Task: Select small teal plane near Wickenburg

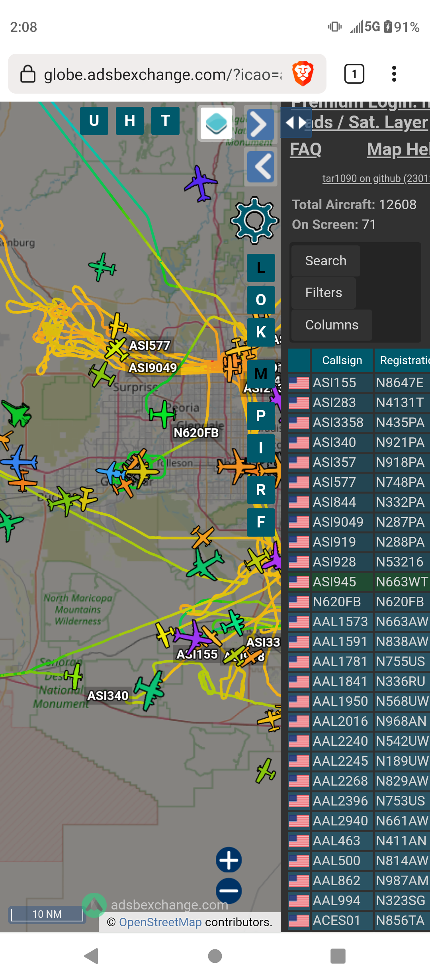Action: coord(102,267)
